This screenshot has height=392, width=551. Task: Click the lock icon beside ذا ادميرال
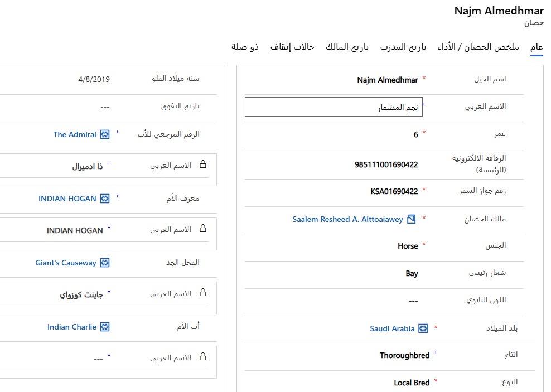(203, 165)
